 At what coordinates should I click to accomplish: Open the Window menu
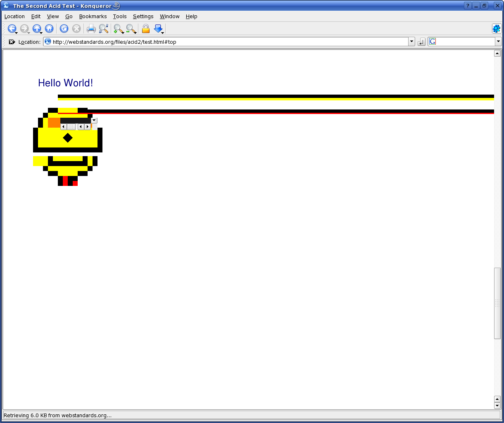coord(170,17)
